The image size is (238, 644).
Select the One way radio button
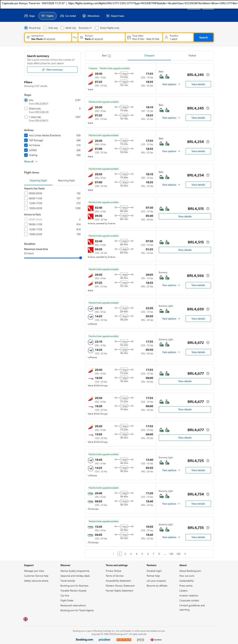coord(45,28)
